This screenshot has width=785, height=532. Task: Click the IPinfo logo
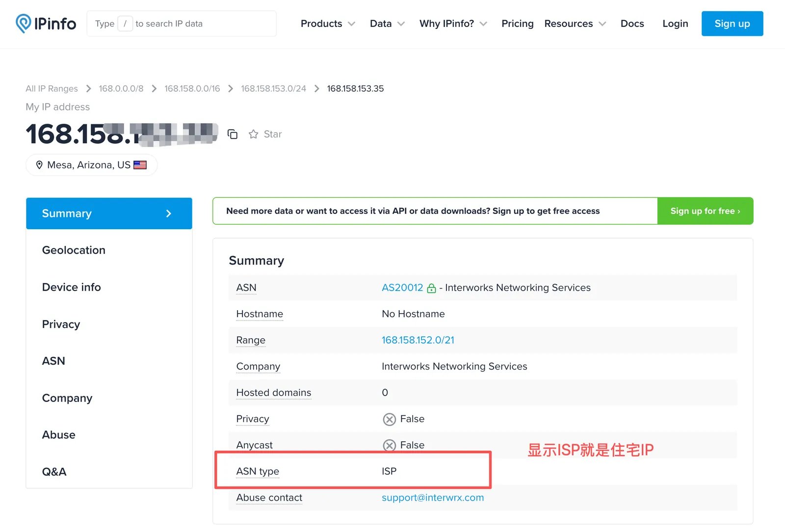point(46,23)
